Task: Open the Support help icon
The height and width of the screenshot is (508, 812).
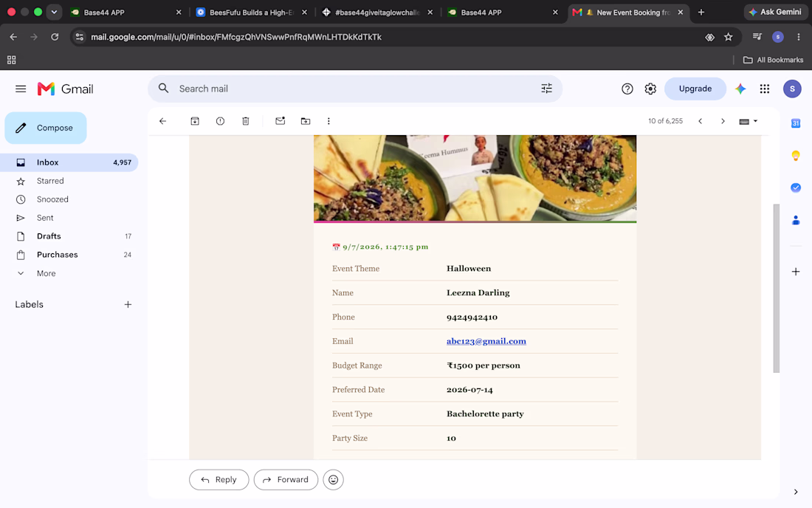Action: point(627,89)
